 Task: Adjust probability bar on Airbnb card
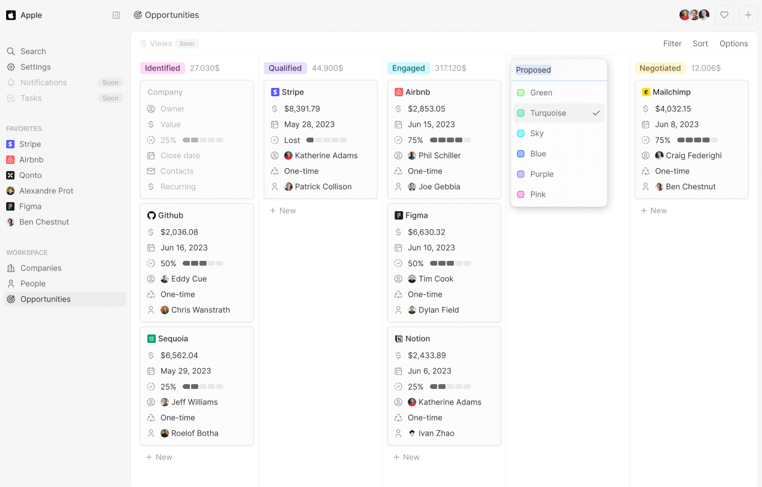point(450,140)
